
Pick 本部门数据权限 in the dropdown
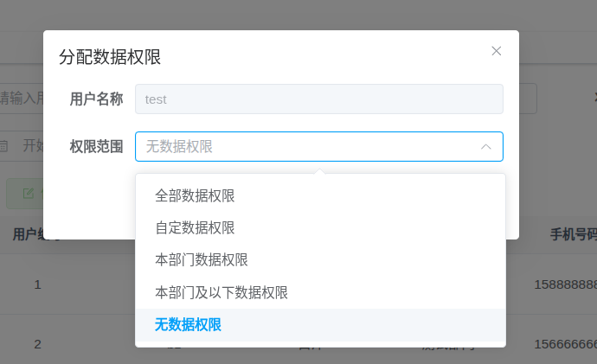pyautogui.click(x=201, y=260)
